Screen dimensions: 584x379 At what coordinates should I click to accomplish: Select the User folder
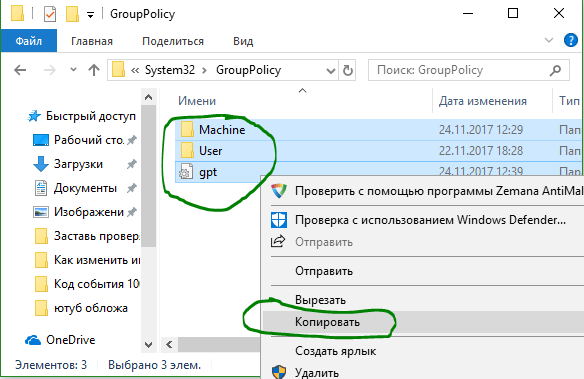(201, 151)
